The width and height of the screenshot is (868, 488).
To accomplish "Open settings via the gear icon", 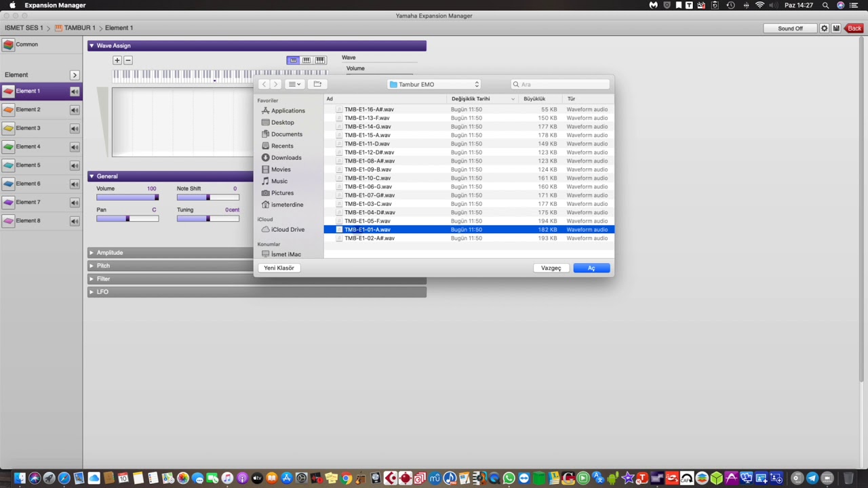I will click(x=825, y=28).
